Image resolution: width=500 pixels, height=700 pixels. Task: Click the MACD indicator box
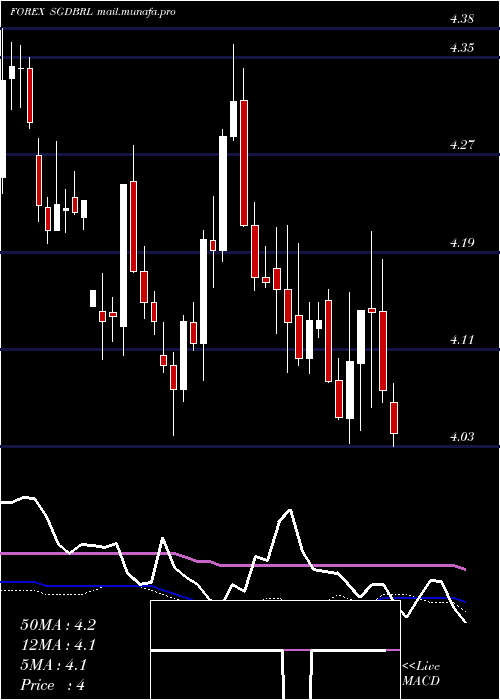click(275, 650)
